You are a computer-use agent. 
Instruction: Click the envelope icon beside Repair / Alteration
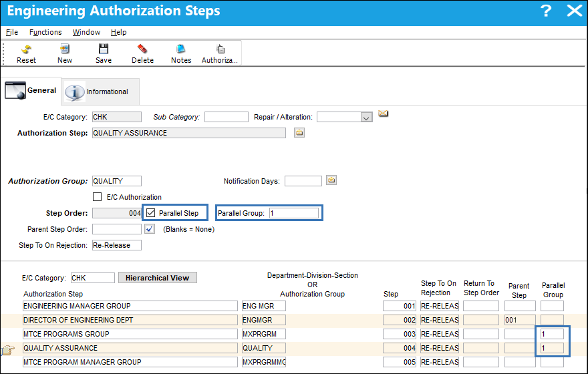click(x=384, y=113)
